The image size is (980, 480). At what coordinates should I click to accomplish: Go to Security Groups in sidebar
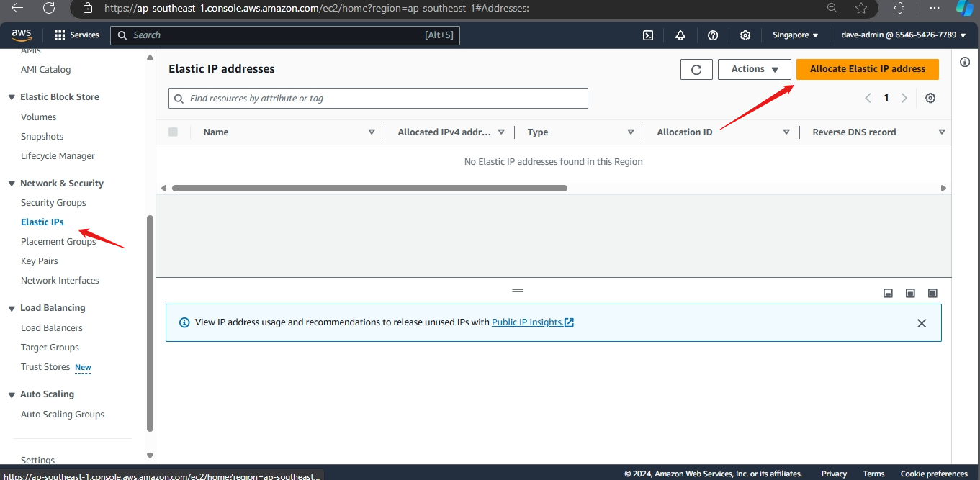tap(53, 203)
